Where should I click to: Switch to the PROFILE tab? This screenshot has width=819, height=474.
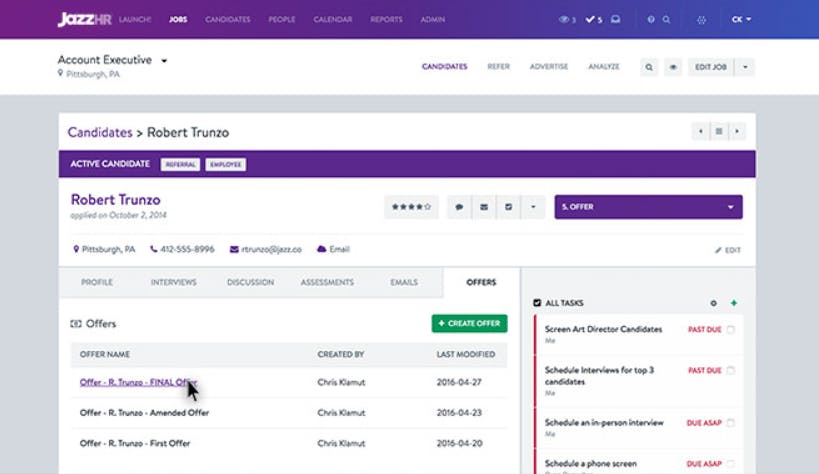pyautogui.click(x=97, y=282)
